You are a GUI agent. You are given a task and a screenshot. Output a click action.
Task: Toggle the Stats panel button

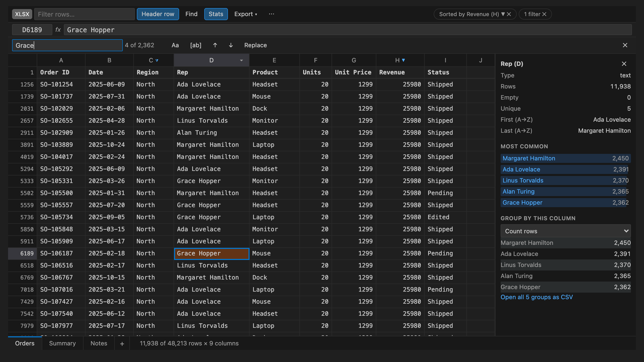click(216, 14)
